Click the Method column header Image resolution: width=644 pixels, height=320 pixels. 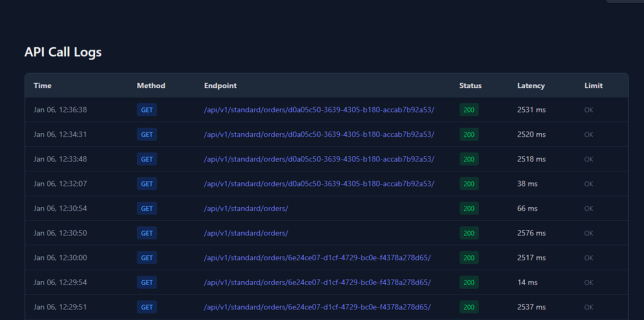coord(151,85)
